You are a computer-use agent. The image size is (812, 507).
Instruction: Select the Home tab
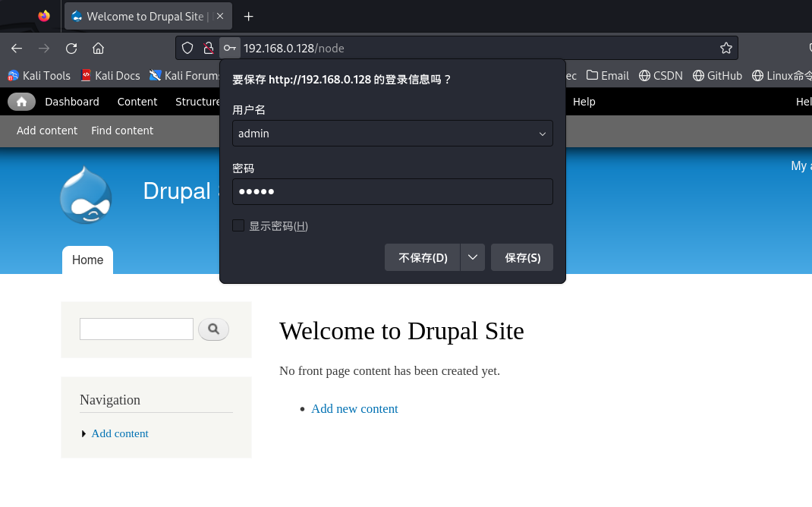click(87, 260)
